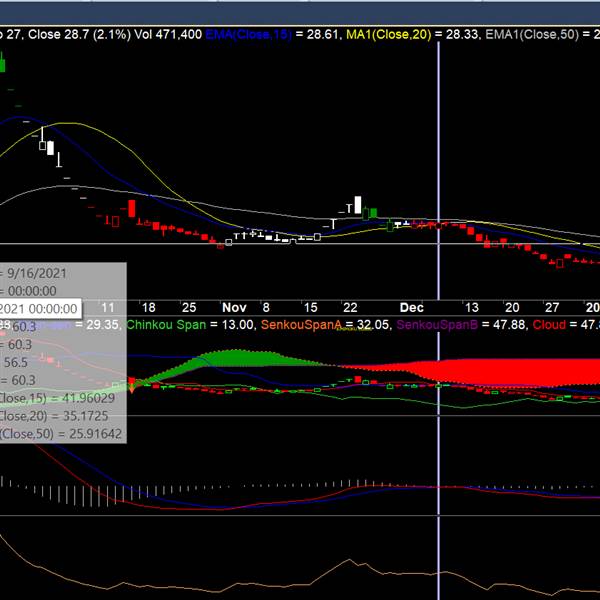
Task: Click the date axis label 11
Action: (x=108, y=308)
